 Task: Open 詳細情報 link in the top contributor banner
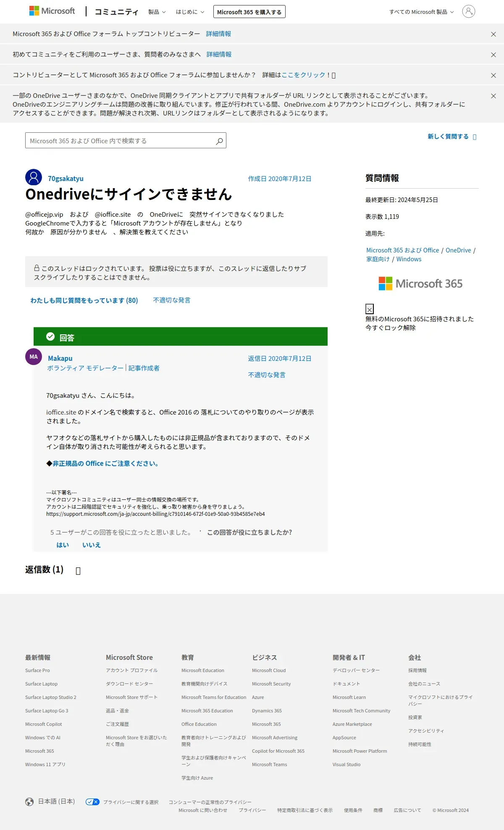pyautogui.click(x=218, y=34)
